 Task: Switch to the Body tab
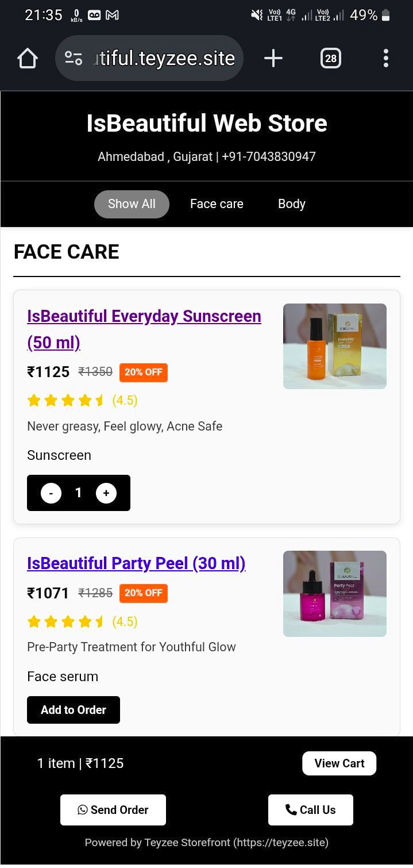click(291, 204)
